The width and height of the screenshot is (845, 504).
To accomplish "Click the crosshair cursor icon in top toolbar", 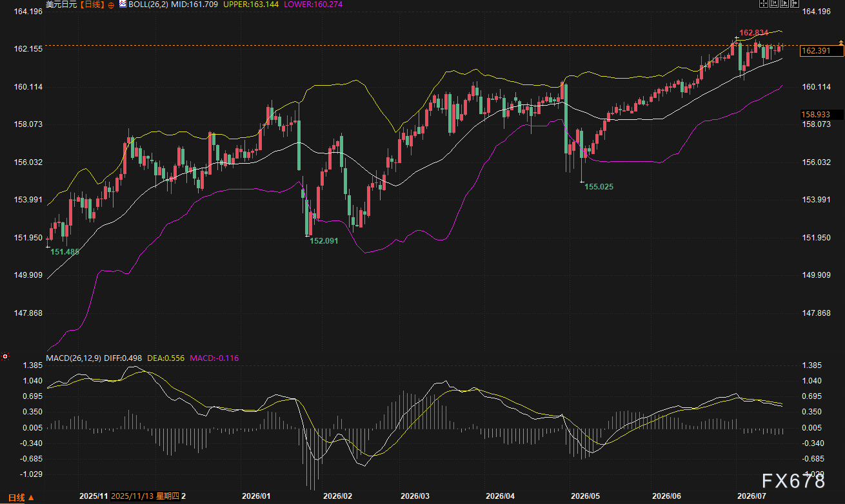I will [764, 3].
